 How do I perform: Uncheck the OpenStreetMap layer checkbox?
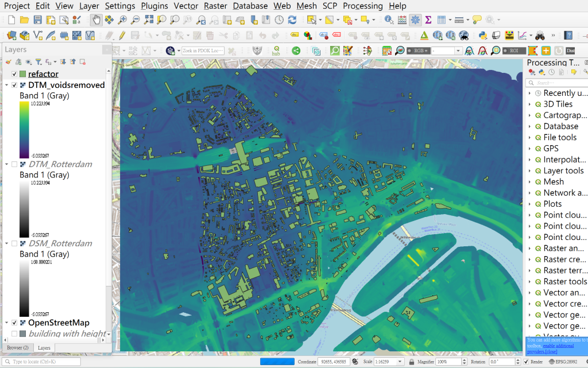(14, 323)
